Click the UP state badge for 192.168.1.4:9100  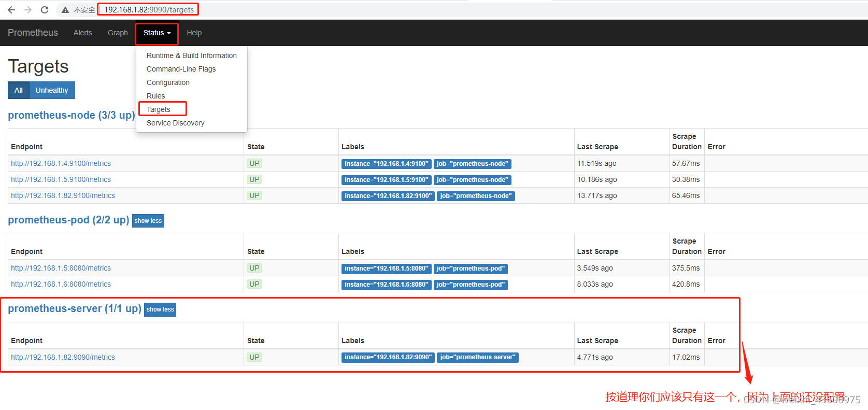point(254,163)
